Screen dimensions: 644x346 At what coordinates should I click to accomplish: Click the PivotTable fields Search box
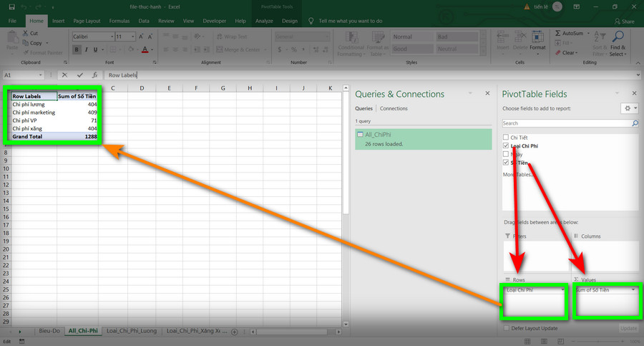567,123
